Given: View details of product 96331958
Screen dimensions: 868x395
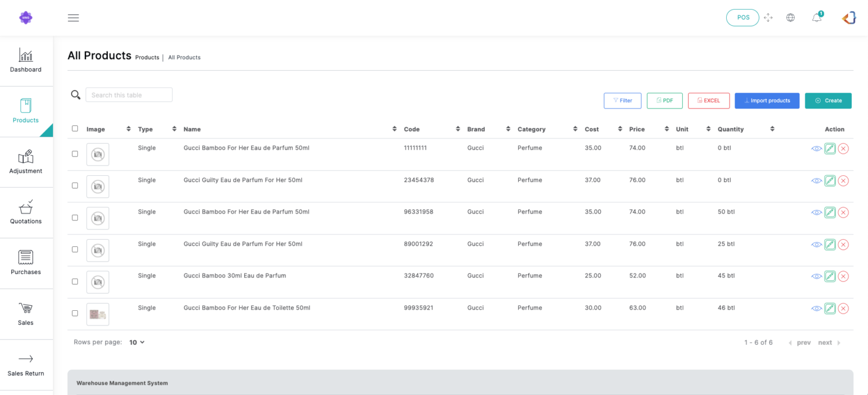Looking at the screenshot, I should pyautogui.click(x=816, y=212).
